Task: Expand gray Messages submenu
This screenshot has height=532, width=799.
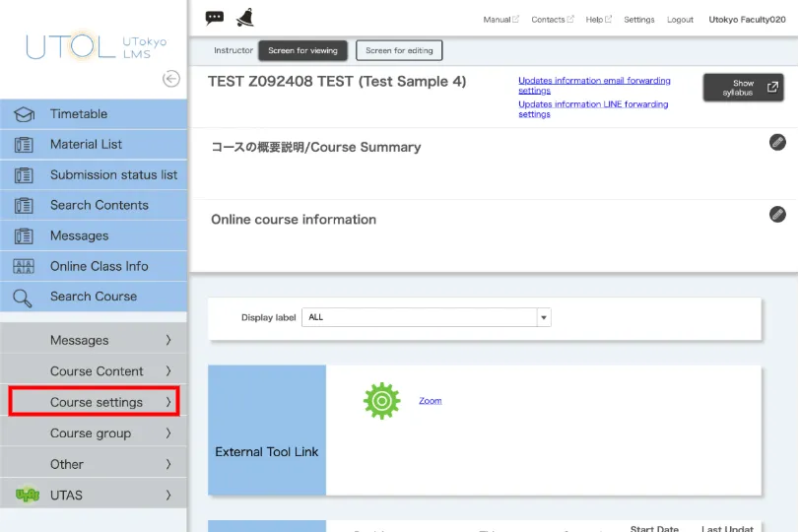Action: [94, 340]
